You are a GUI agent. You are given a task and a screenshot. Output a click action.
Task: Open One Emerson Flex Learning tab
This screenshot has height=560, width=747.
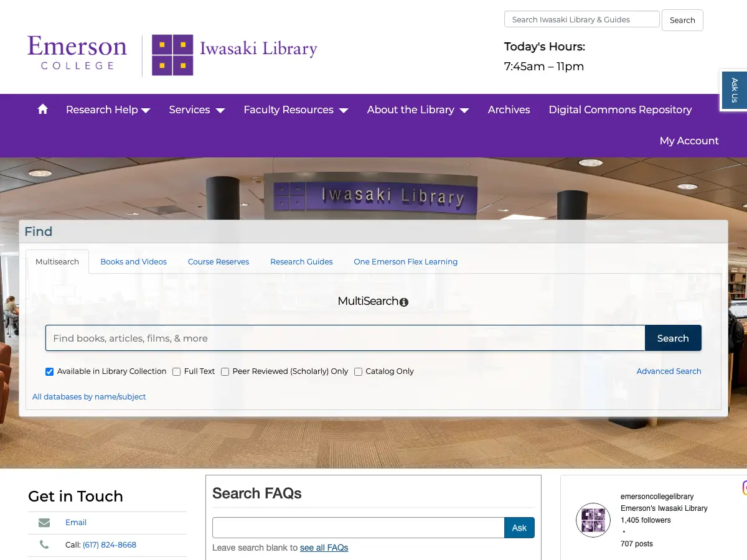406,261
